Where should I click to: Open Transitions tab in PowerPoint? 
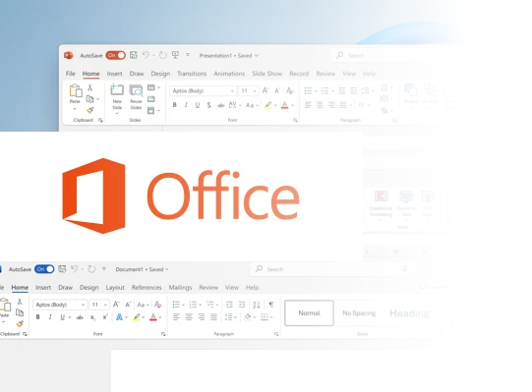192,74
